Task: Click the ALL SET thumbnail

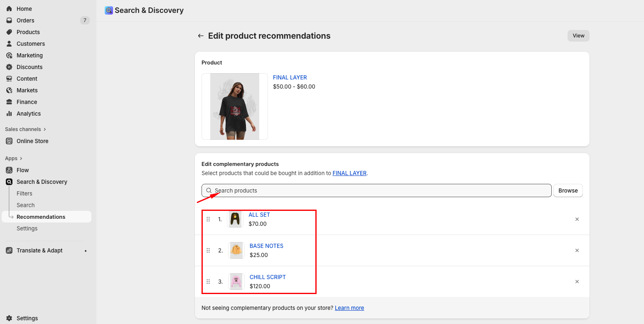Action: 235,219
